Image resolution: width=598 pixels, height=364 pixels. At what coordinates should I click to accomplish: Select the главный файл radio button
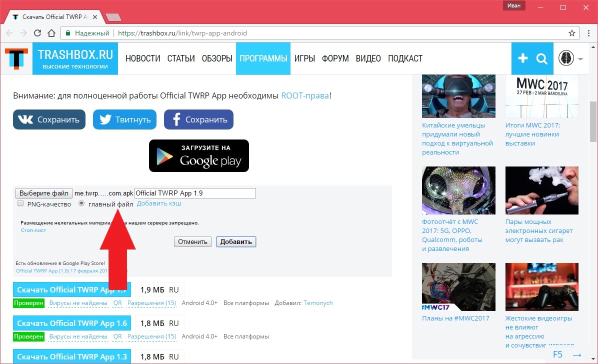pyautogui.click(x=81, y=203)
